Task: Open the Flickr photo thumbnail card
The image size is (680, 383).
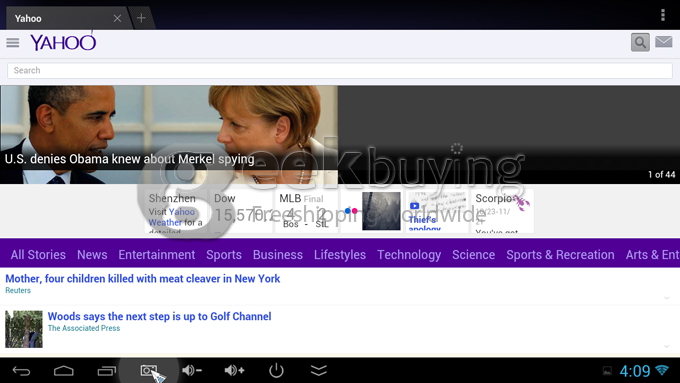Action: tap(371, 212)
